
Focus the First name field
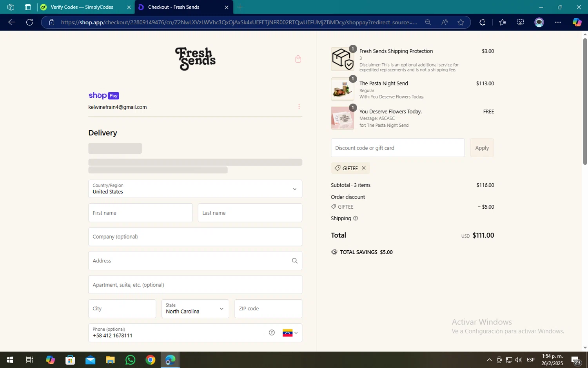140,213
